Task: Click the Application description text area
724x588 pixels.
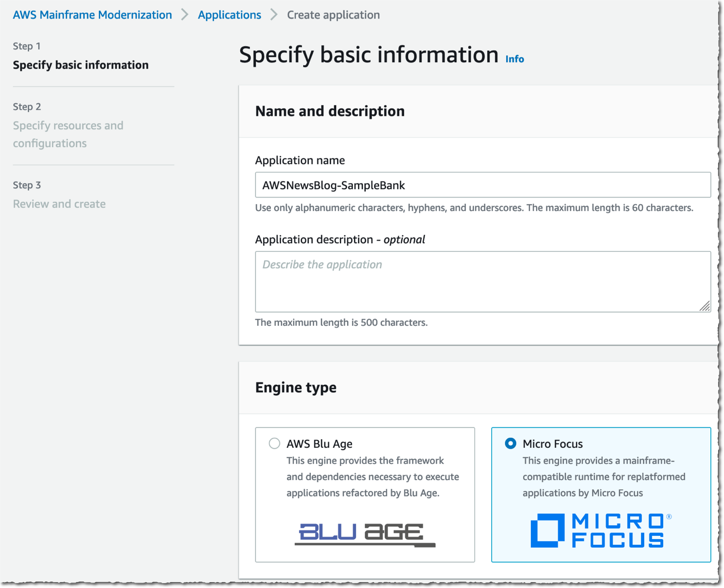Action: point(483,282)
